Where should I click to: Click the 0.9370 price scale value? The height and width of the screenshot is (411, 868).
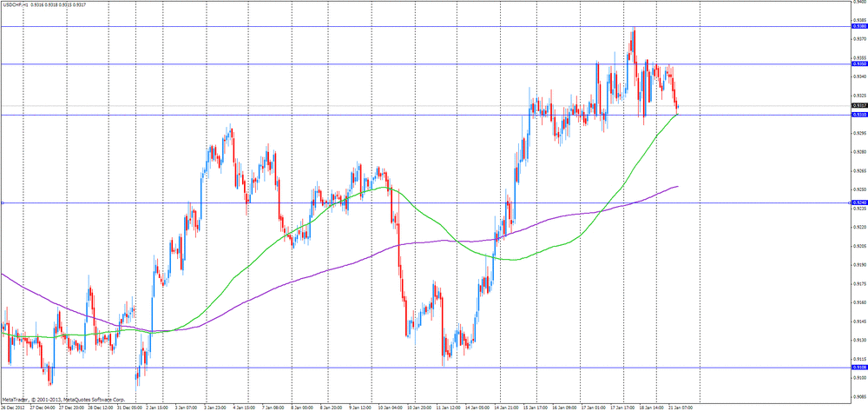860,38
